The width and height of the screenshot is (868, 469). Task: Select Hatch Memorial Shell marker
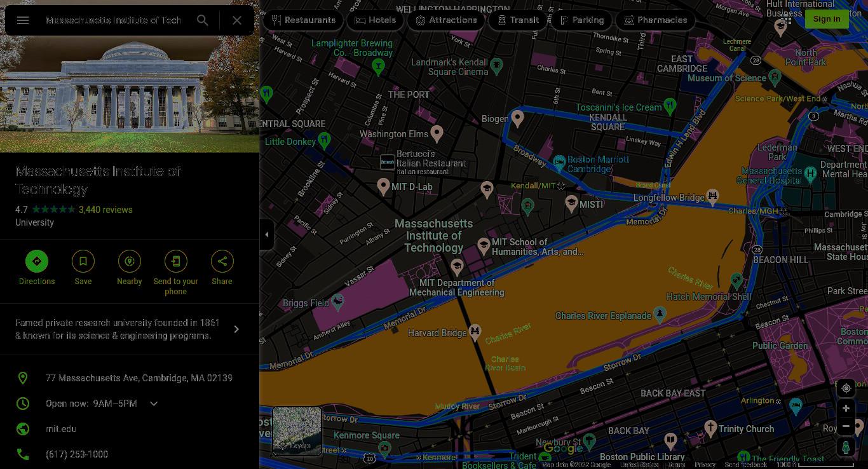[736, 280]
